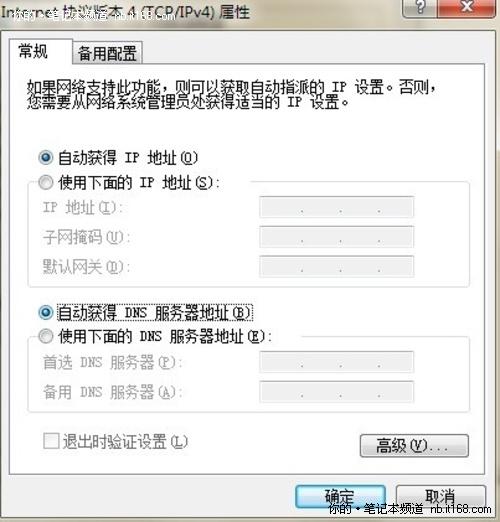
Task: Choose 自动获得 DNS 服务器地址 radio button
Action: 46,312
